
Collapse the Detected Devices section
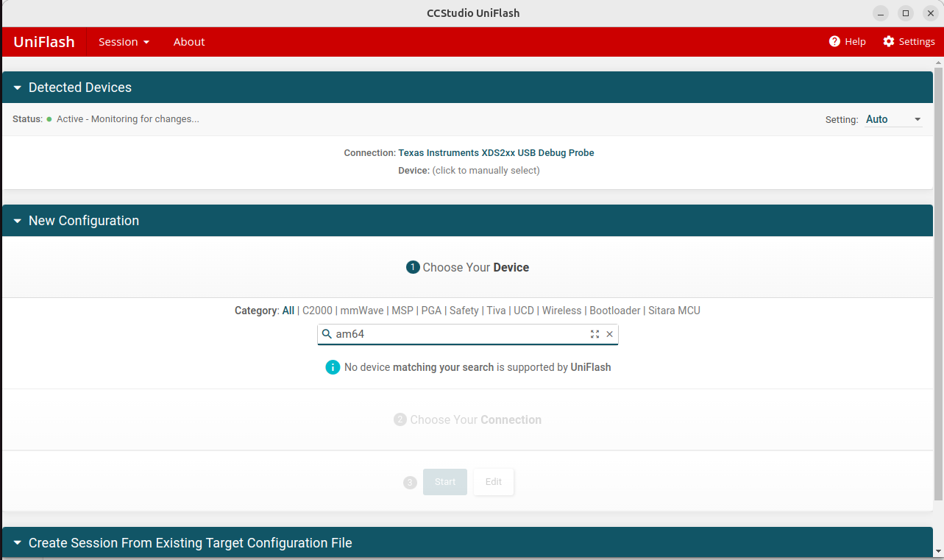18,88
